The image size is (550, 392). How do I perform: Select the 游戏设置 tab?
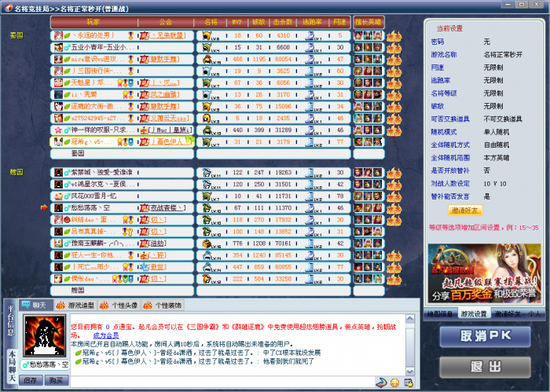(x=474, y=313)
